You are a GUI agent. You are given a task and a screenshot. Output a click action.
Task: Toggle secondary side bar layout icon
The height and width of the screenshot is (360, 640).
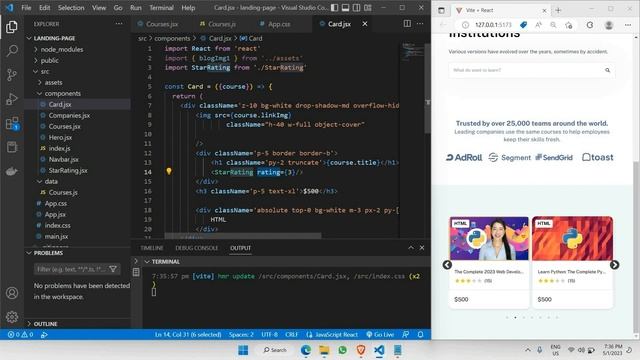tap(356, 8)
